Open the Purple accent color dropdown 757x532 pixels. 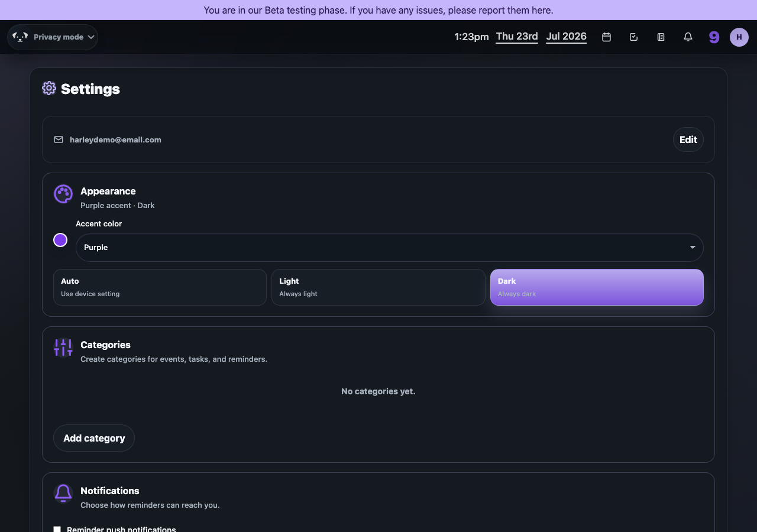(390, 248)
